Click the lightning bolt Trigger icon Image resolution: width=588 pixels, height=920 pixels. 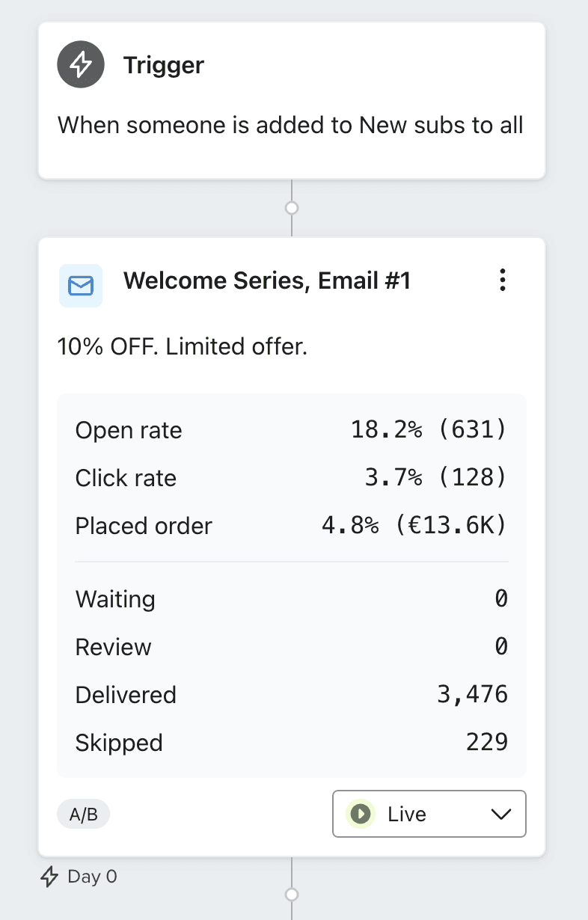point(80,65)
